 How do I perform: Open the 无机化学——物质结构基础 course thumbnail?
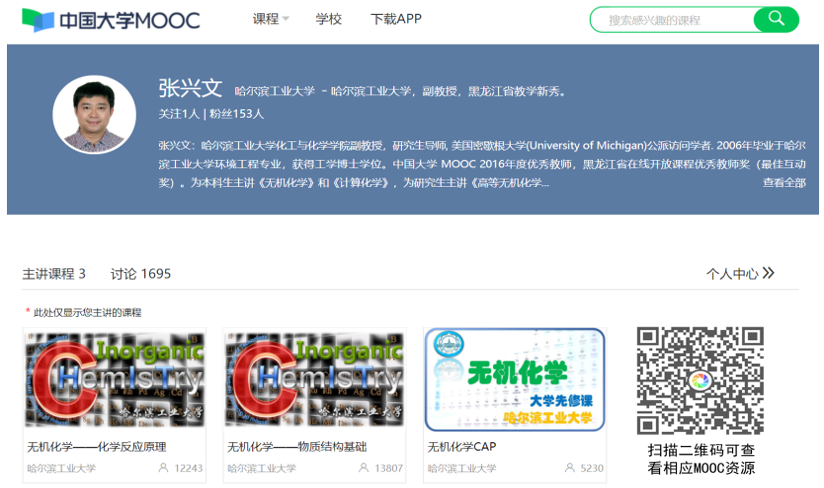click(314, 379)
